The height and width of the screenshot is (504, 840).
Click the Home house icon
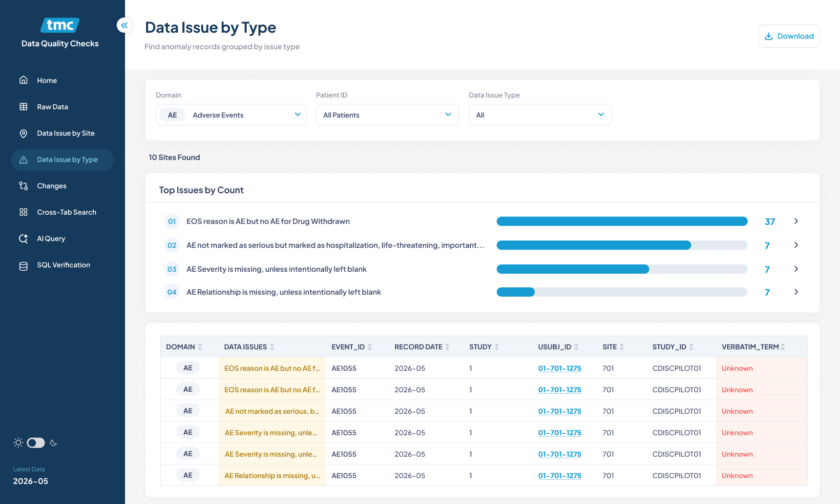(23, 80)
